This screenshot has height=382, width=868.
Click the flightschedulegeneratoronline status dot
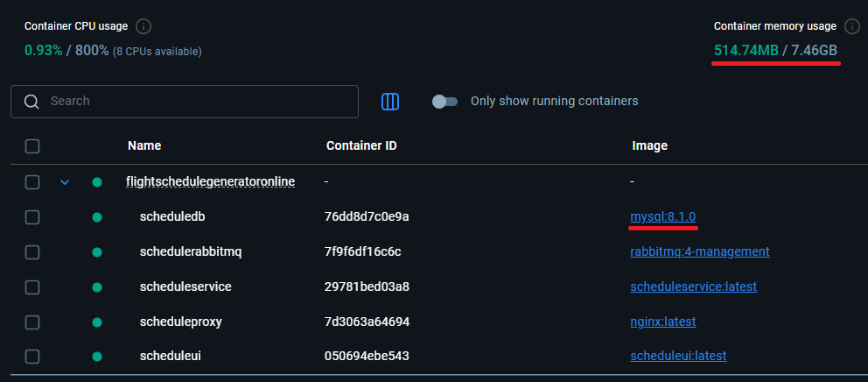(x=97, y=182)
